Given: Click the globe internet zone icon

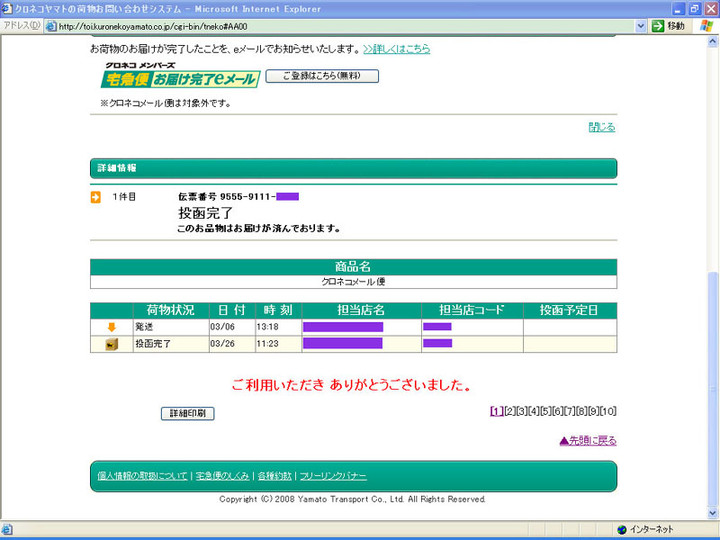Looking at the screenshot, I should click(622, 529).
